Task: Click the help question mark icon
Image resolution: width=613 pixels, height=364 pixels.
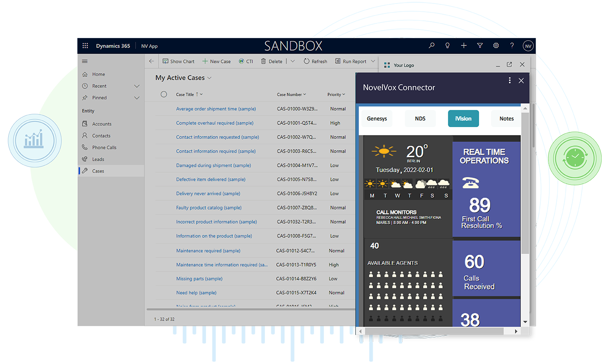Action: pos(512,45)
